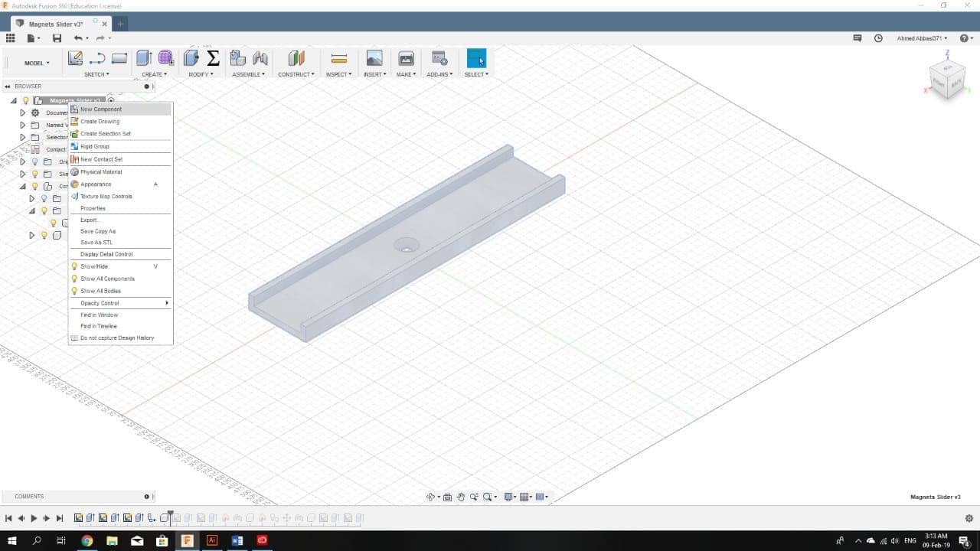Click the ViewCube
The height and width of the screenshot is (551, 980).
click(x=946, y=80)
